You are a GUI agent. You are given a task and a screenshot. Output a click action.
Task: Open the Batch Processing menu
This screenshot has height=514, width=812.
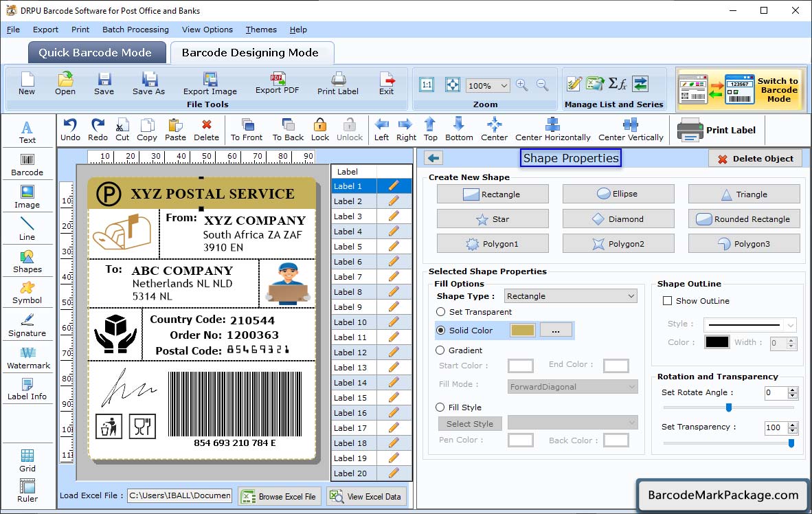(x=136, y=30)
